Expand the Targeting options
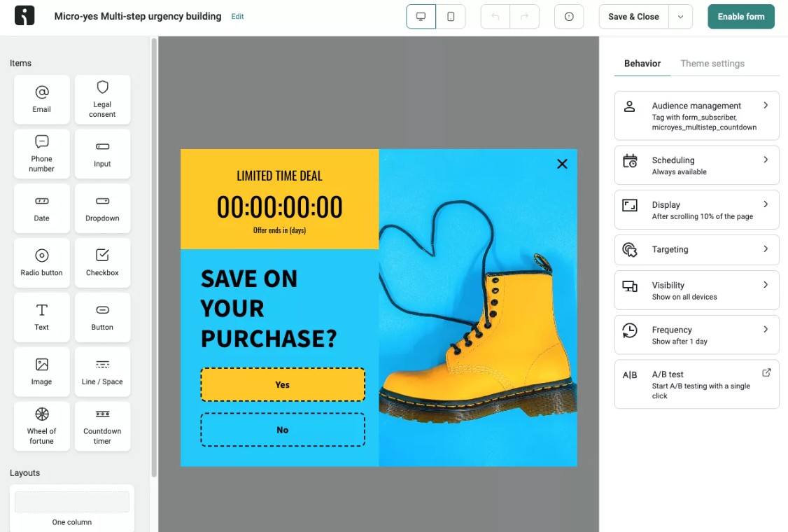Image resolution: width=788 pixels, height=532 pixels. pos(696,250)
